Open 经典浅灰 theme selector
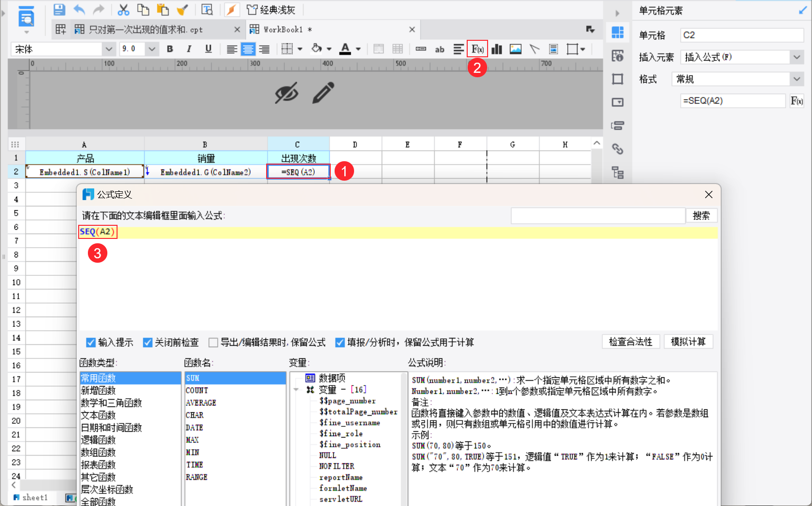Viewport: 812px width, 506px height. pos(271,10)
